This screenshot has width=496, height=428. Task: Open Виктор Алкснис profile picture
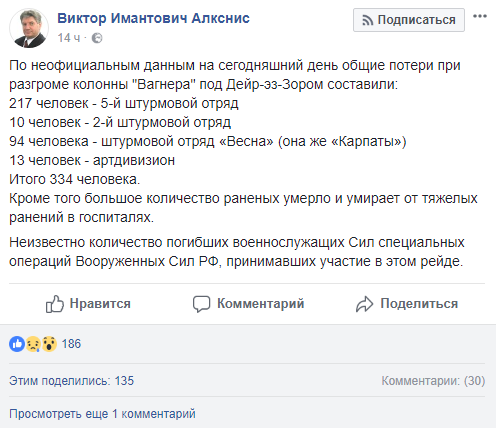[29, 28]
